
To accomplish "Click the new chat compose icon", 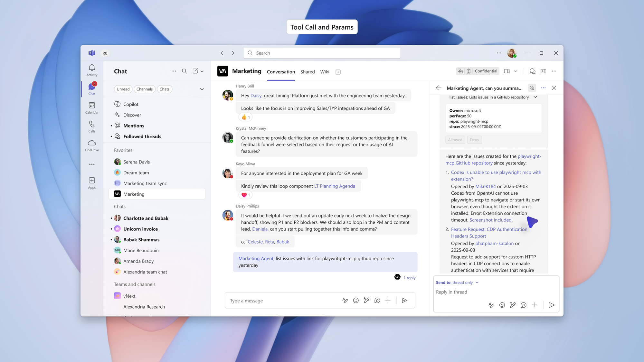I will [195, 71].
